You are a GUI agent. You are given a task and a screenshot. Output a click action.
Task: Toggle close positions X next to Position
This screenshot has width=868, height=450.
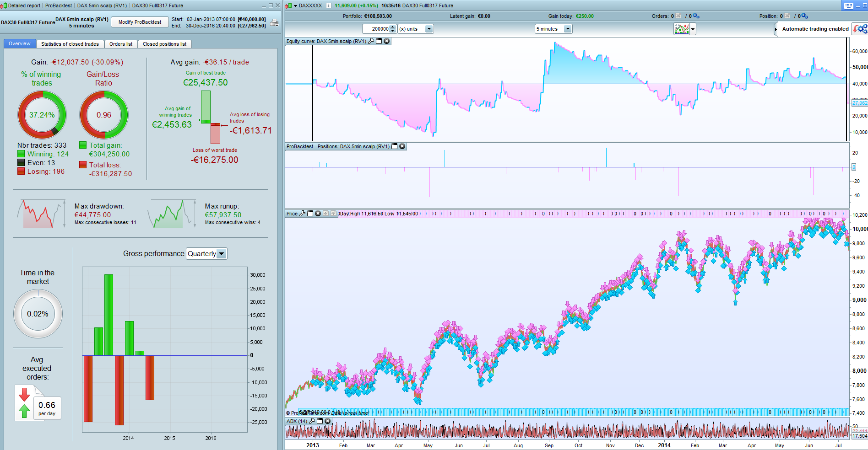(787, 16)
